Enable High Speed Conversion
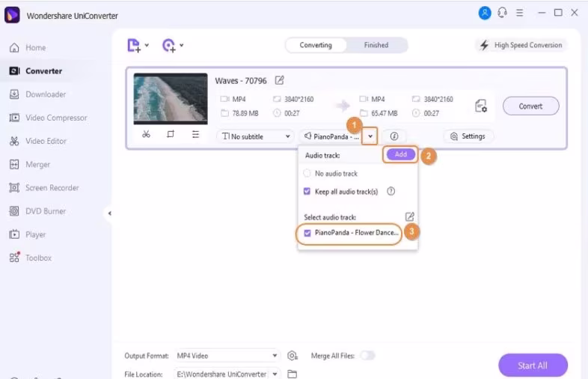The width and height of the screenshot is (588, 379). tap(521, 45)
